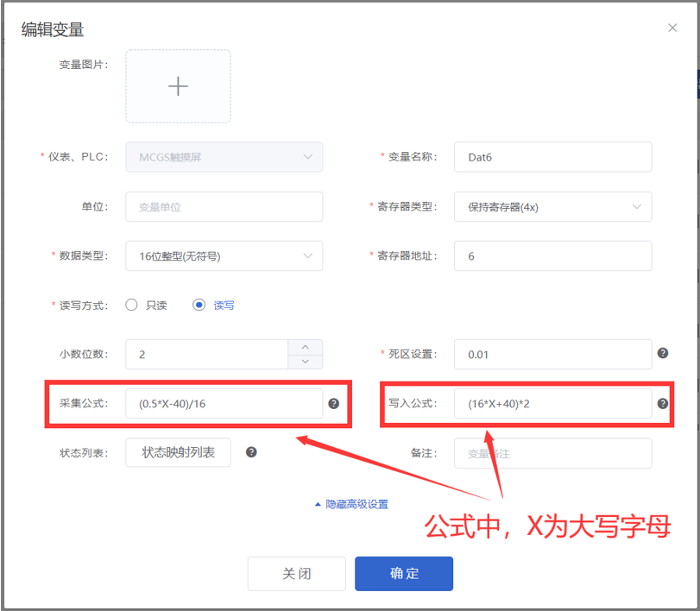Edit the 死区设置 field

click(552, 355)
